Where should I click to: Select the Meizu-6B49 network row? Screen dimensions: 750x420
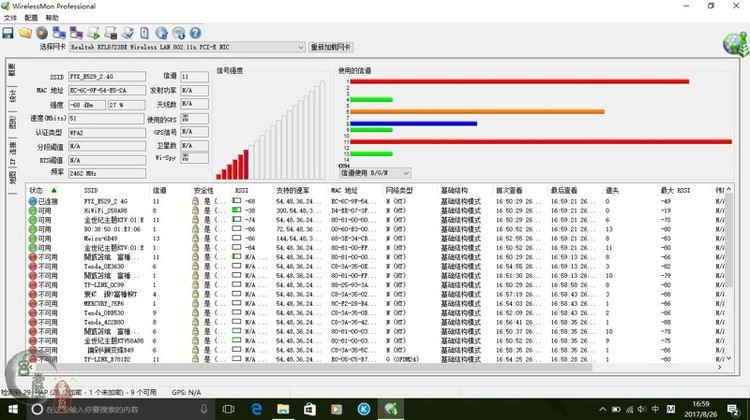(377, 239)
